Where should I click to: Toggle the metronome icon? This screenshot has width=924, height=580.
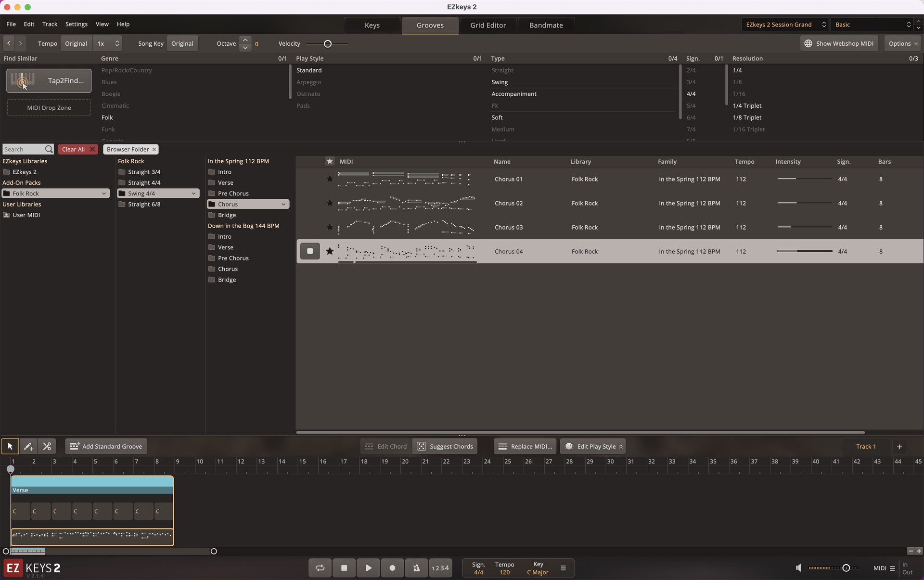[x=416, y=568]
